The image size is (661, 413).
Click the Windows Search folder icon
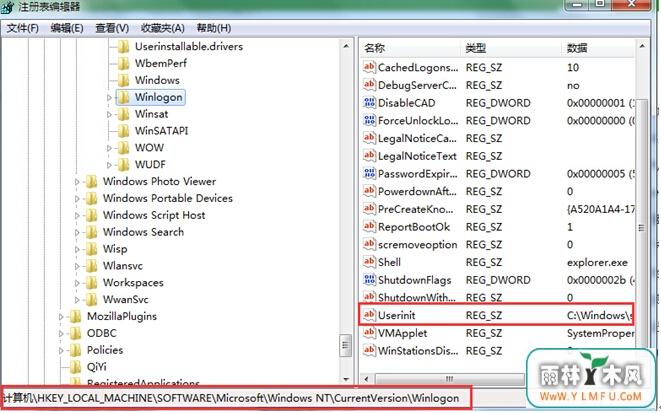tap(91, 232)
